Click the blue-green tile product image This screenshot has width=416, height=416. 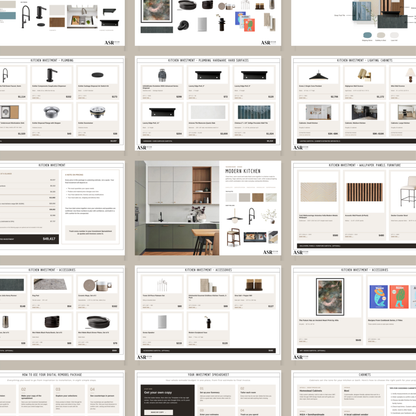click(254, 112)
